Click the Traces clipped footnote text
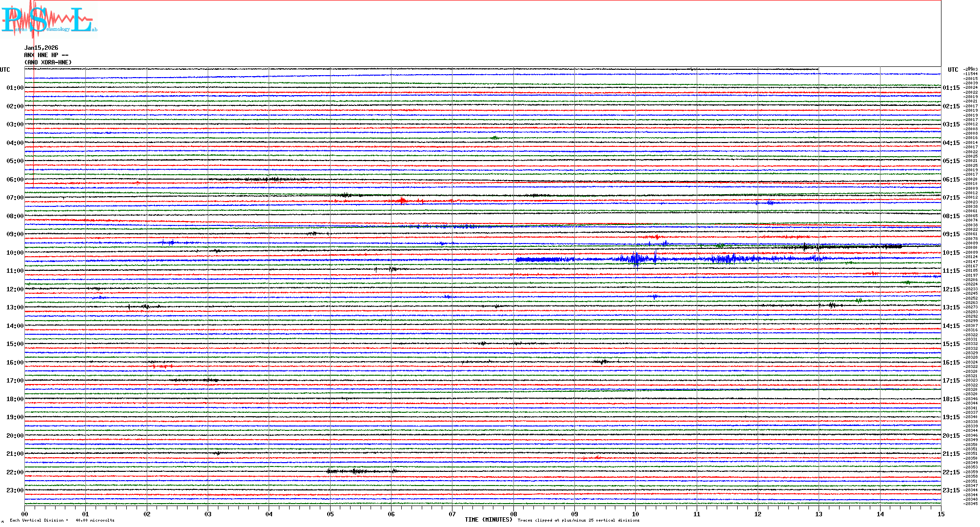 pos(578,520)
